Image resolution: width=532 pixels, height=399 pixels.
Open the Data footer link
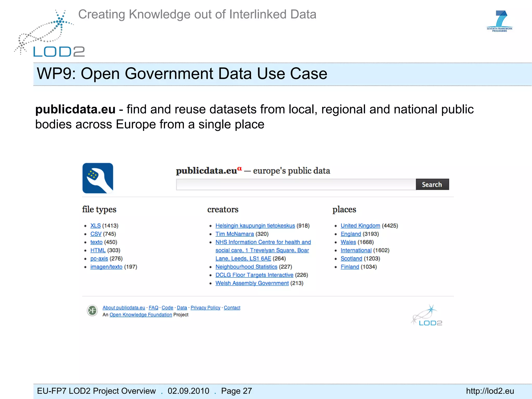(x=182, y=308)
